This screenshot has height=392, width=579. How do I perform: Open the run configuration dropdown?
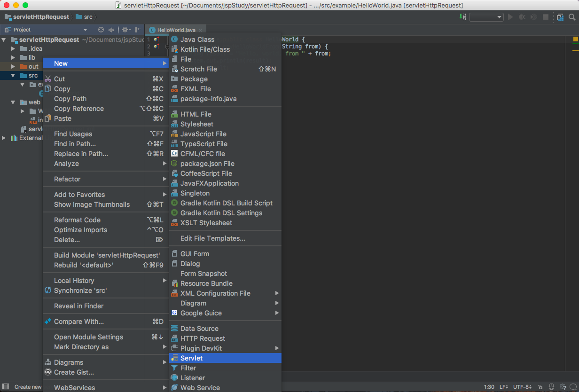click(486, 17)
